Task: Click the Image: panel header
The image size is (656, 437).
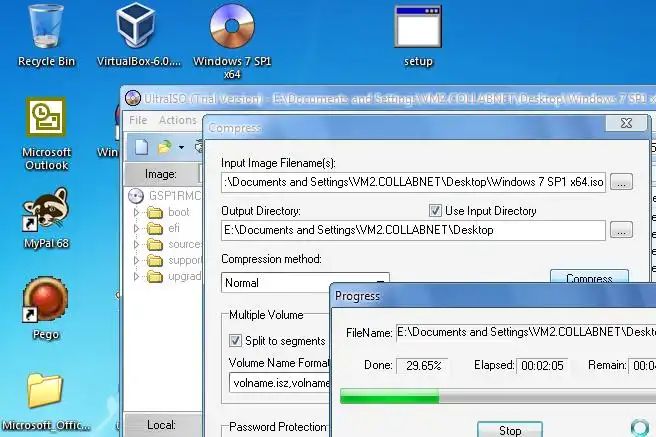Action: [x=162, y=174]
